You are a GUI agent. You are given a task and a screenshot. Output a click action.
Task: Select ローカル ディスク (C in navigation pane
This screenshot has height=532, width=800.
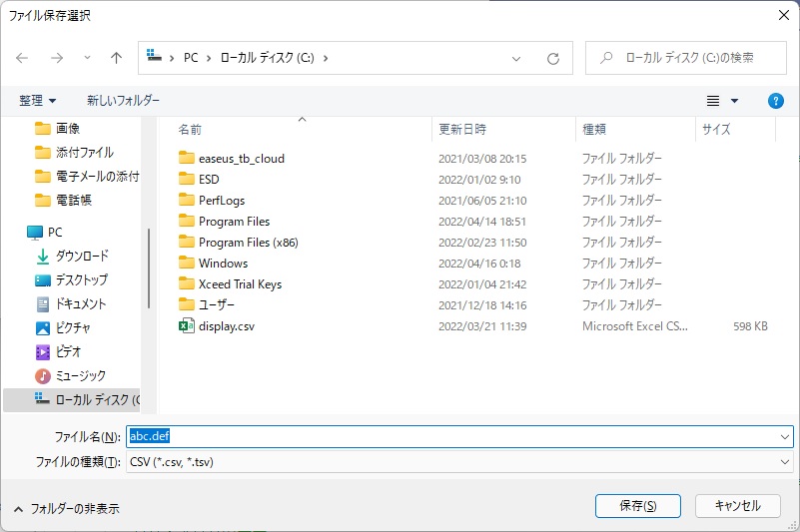72,400
